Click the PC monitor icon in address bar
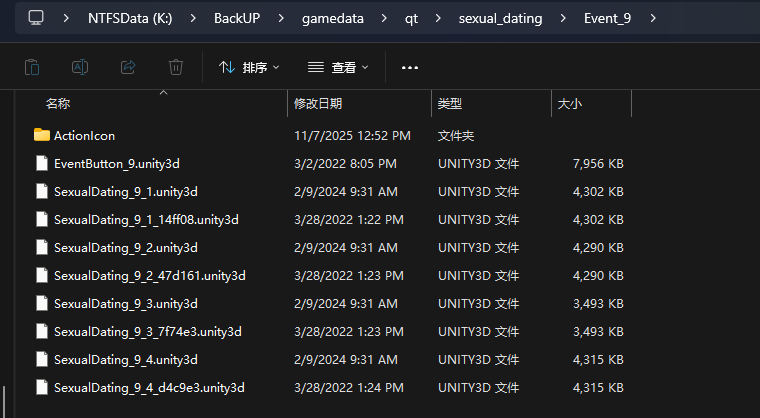 point(37,17)
